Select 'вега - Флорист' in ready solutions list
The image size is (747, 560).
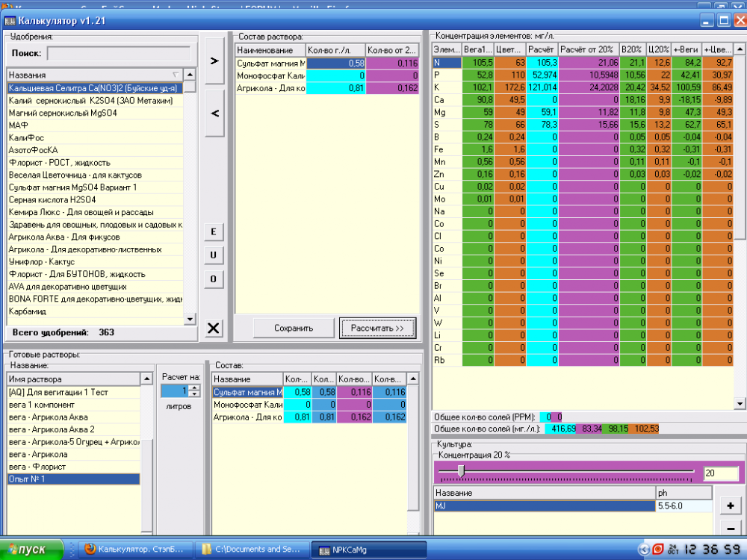(74, 467)
